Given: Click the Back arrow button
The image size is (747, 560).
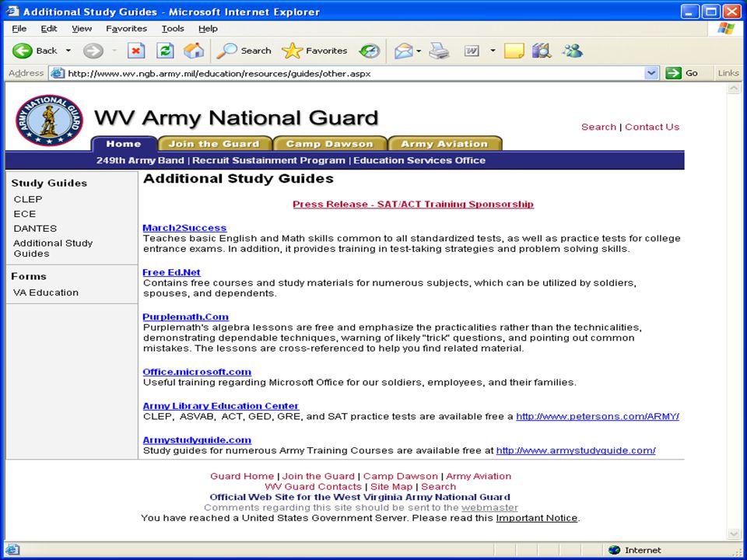Looking at the screenshot, I should click(x=23, y=51).
